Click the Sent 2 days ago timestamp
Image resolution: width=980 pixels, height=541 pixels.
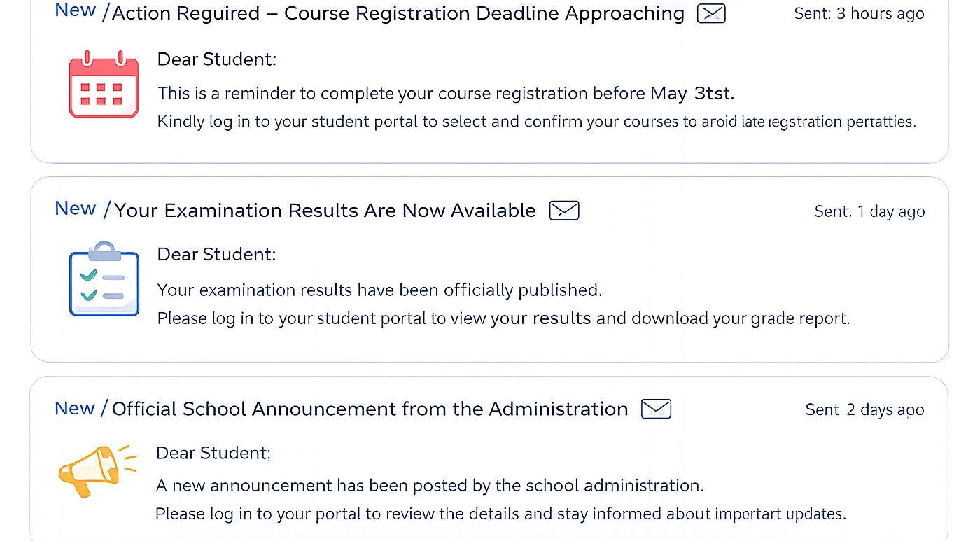(864, 410)
